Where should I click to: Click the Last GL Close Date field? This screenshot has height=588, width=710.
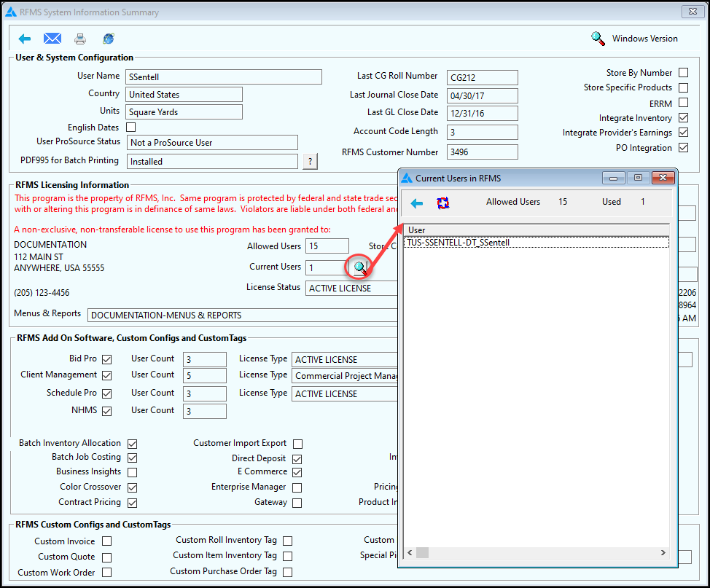pos(483,113)
